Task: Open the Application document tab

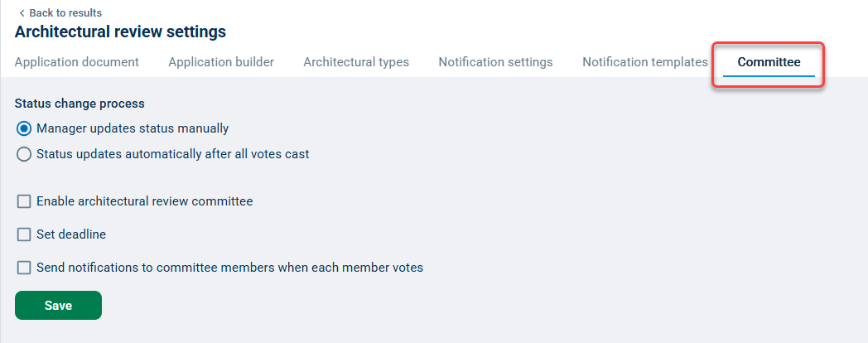Action: click(77, 62)
